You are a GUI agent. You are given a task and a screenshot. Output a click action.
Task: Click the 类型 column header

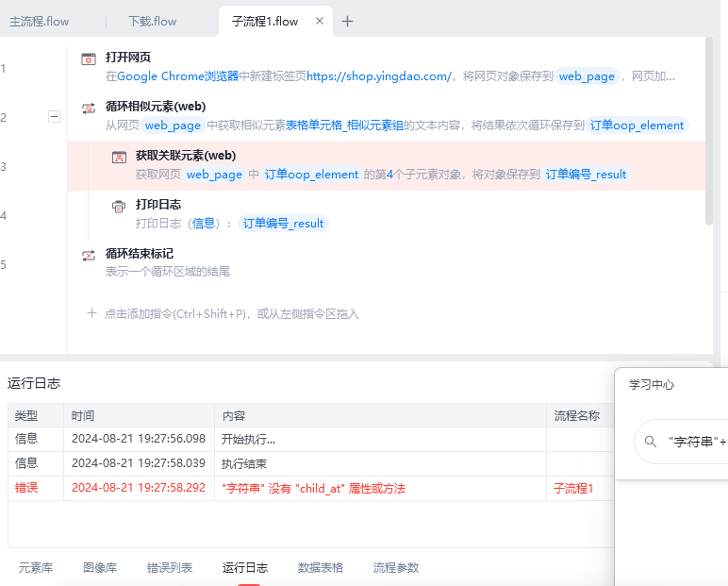click(36, 415)
